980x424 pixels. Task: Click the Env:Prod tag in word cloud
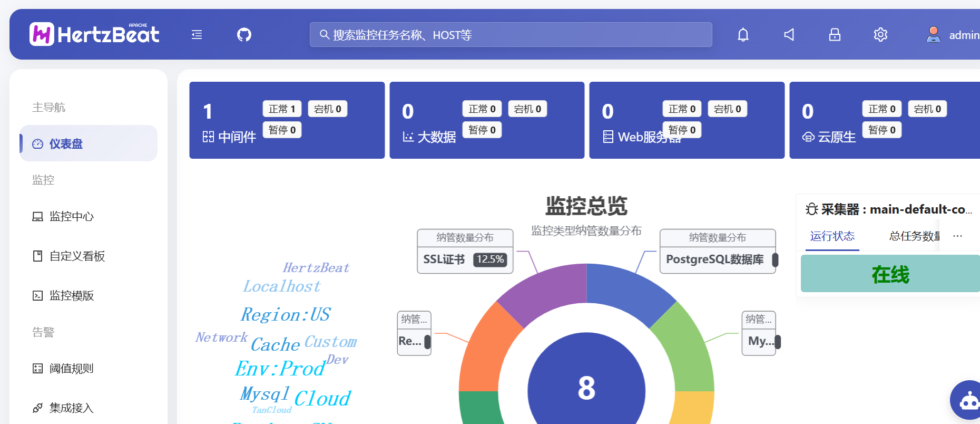(279, 368)
